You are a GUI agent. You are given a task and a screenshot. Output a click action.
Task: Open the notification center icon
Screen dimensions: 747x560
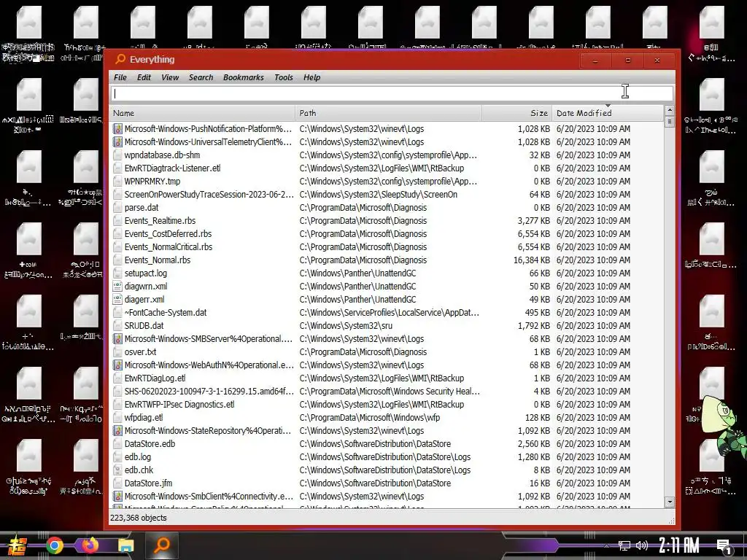point(724,547)
